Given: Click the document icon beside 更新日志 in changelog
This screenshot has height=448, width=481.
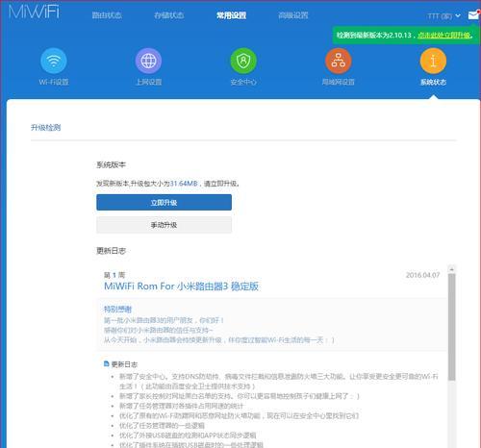Looking at the screenshot, I should tap(107, 363).
